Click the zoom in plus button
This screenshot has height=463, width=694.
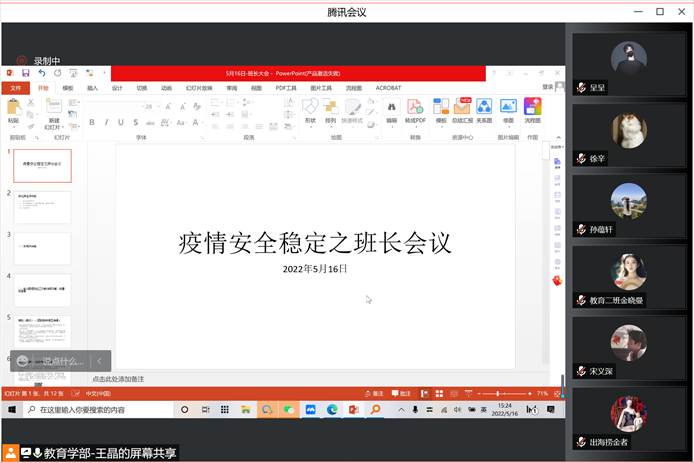tap(530, 394)
